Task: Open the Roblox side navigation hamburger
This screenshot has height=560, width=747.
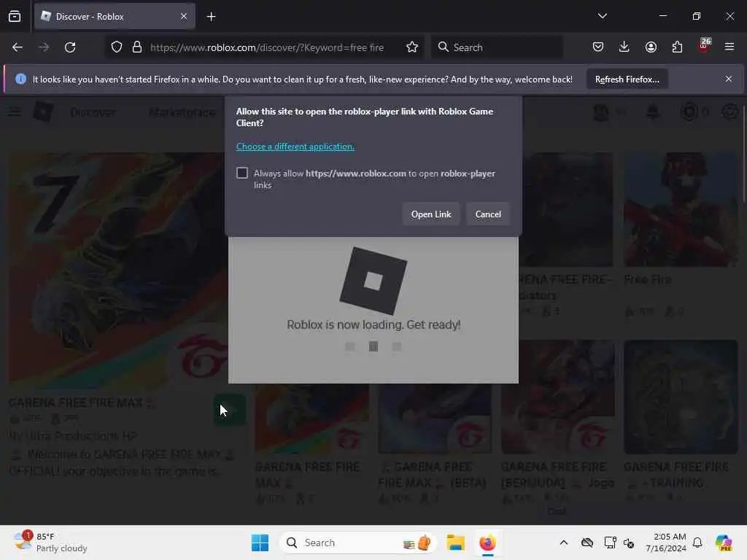Action: (x=15, y=112)
